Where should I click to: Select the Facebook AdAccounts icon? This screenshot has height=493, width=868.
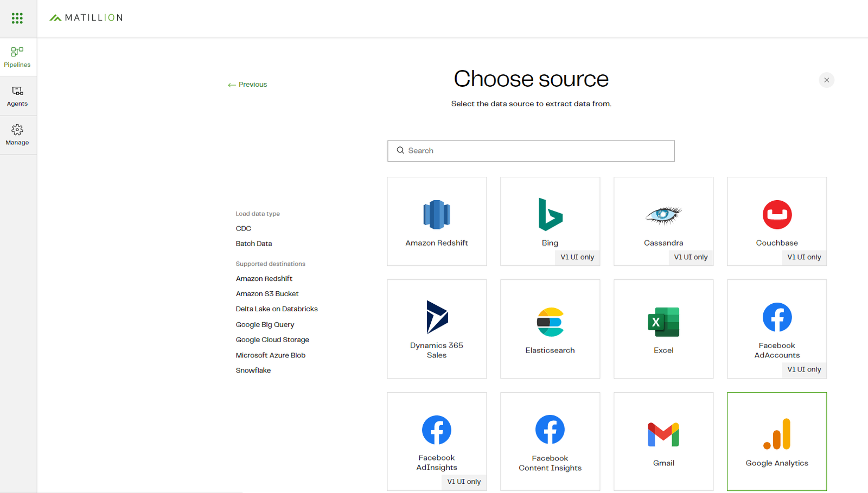[777, 317]
